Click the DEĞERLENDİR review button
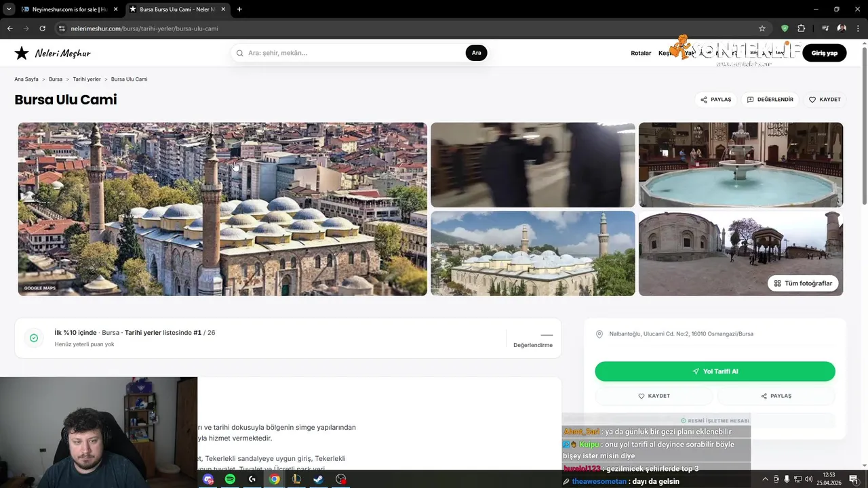The width and height of the screenshot is (868, 488). pos(770,100)
